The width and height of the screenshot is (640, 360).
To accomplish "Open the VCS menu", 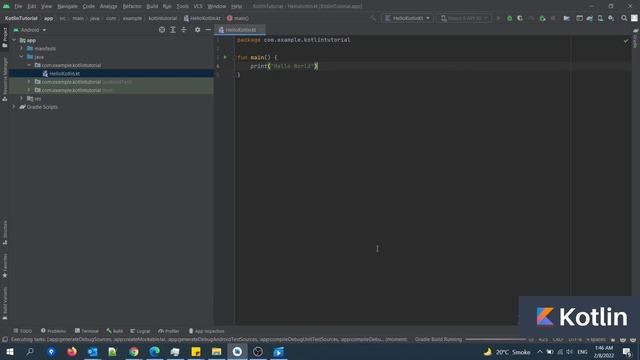I will (198, 6).
